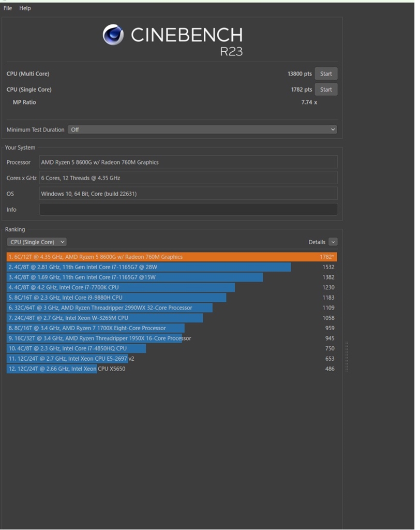
Task: Select the Xeon W-3265M ranking row
Action: 105,318
